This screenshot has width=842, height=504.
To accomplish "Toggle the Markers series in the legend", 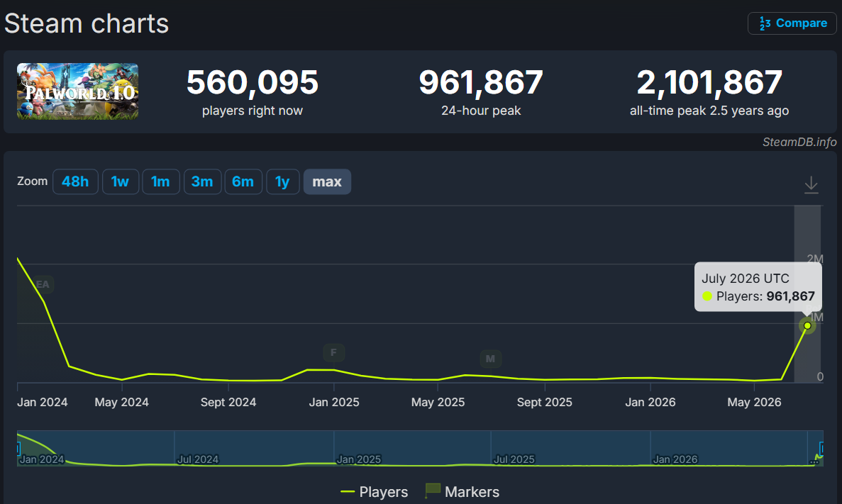I will click(x=462, y=492).
